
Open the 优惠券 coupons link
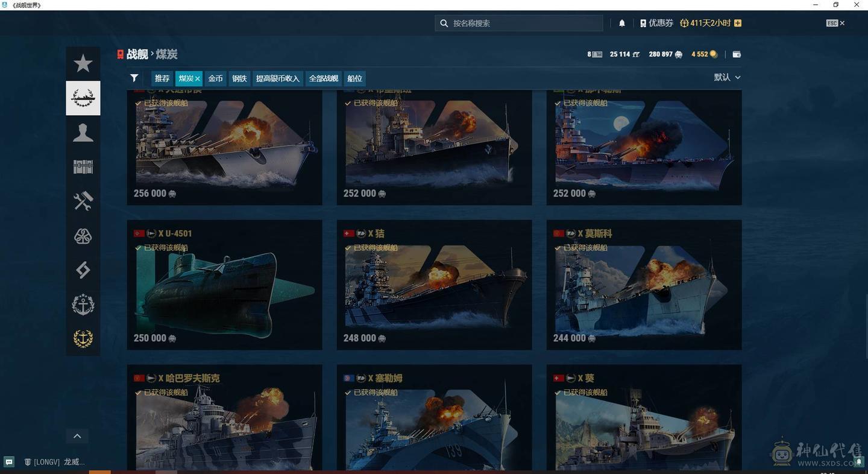tap(656, 23)
